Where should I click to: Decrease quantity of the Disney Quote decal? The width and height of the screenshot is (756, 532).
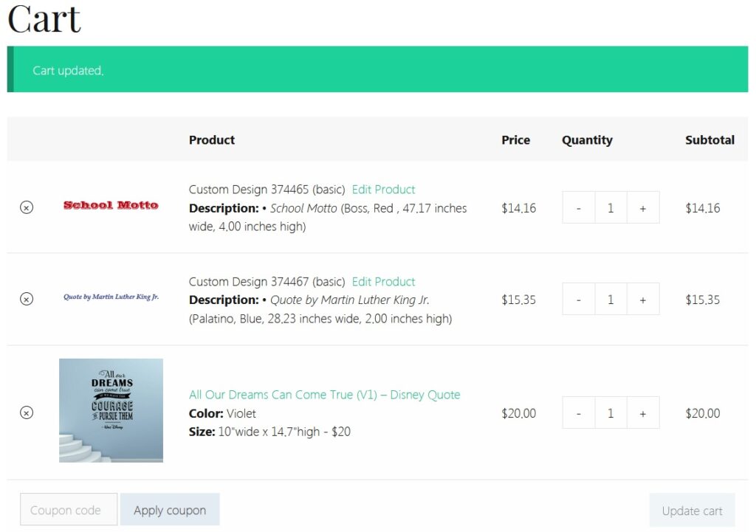coord(579,413)
